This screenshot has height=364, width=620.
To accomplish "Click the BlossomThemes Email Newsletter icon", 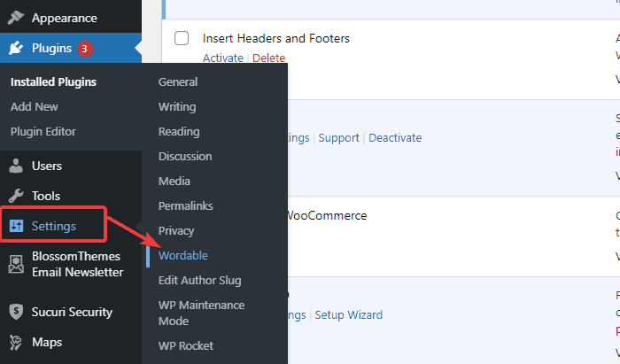I will coord(16,264).
